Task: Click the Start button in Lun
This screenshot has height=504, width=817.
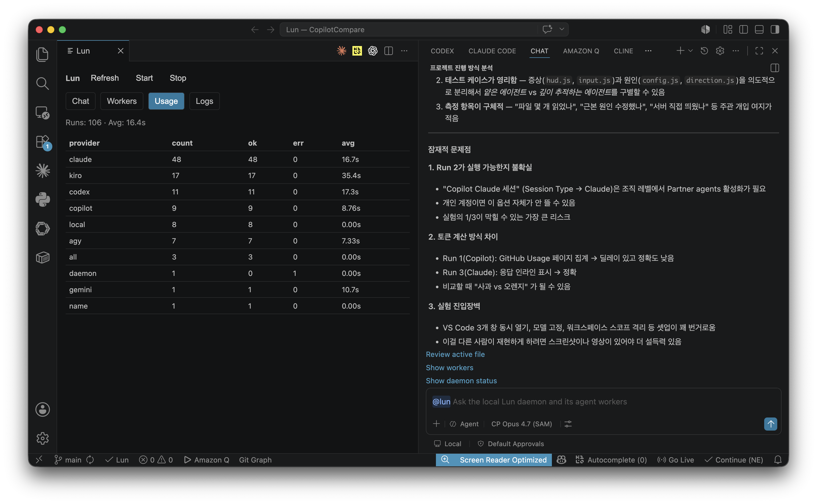Action: (144, 78)
